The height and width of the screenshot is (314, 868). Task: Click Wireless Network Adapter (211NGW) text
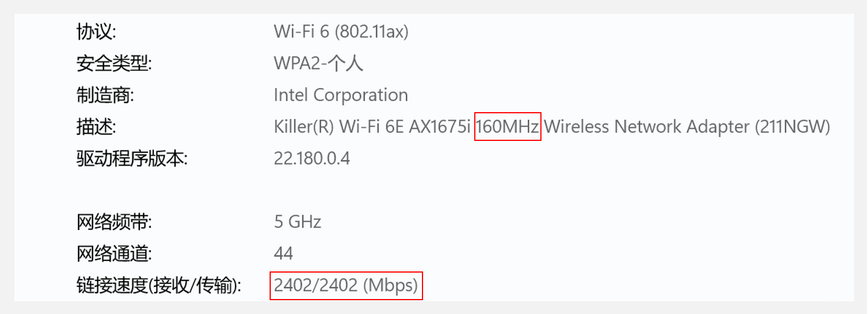click(687, 127)
